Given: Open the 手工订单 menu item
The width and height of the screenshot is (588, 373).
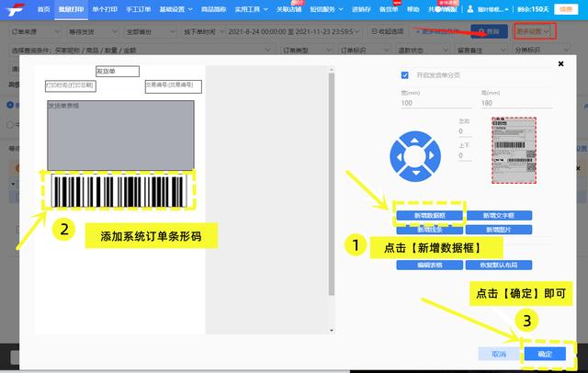Looking at the screenshot, I should click(138, 9).
